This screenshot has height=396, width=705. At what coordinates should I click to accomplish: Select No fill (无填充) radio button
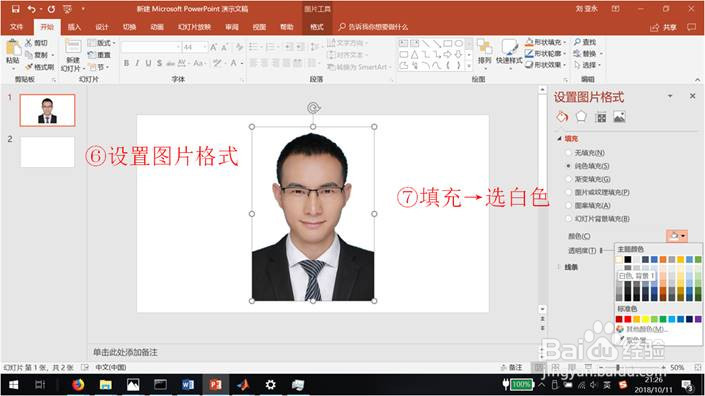click(568, 153)
